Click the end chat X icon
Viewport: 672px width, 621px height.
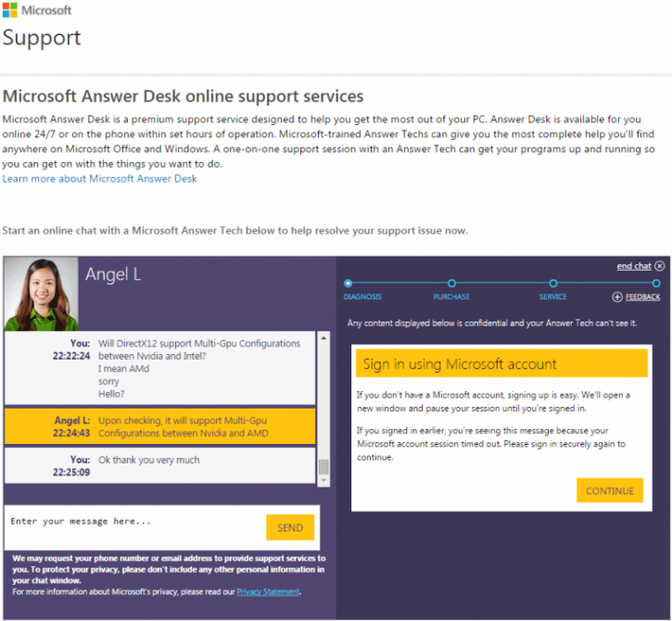[x=659, y=266]
